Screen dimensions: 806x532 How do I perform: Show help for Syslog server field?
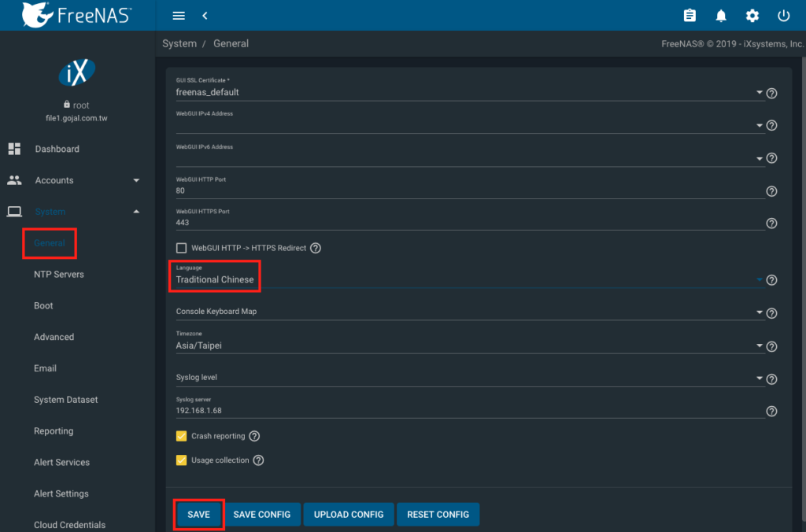771,411
